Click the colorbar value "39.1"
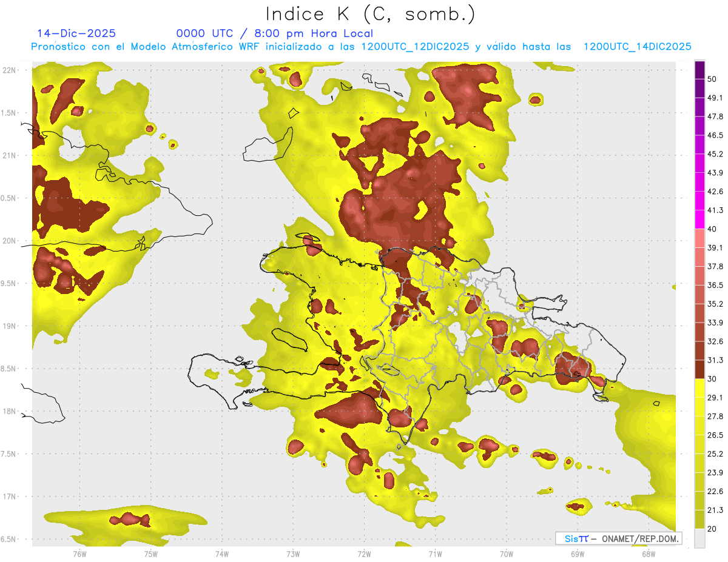 click(715, 248)
